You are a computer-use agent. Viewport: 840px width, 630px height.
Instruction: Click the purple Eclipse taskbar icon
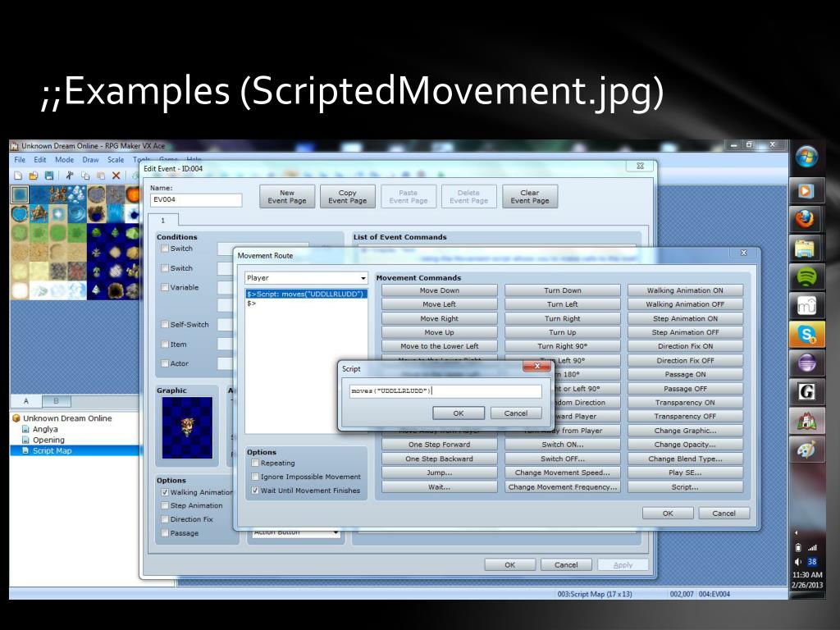(x=806, y=363)
